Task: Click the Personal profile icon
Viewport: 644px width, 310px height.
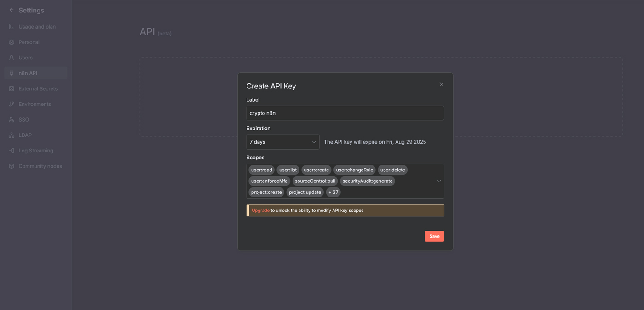Action: 11,42
